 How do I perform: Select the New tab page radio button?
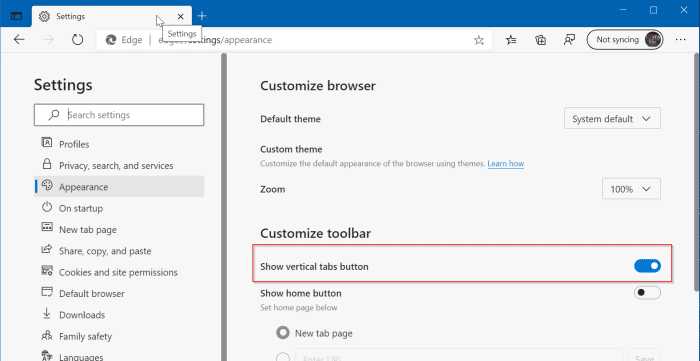(x=283, y=333)
